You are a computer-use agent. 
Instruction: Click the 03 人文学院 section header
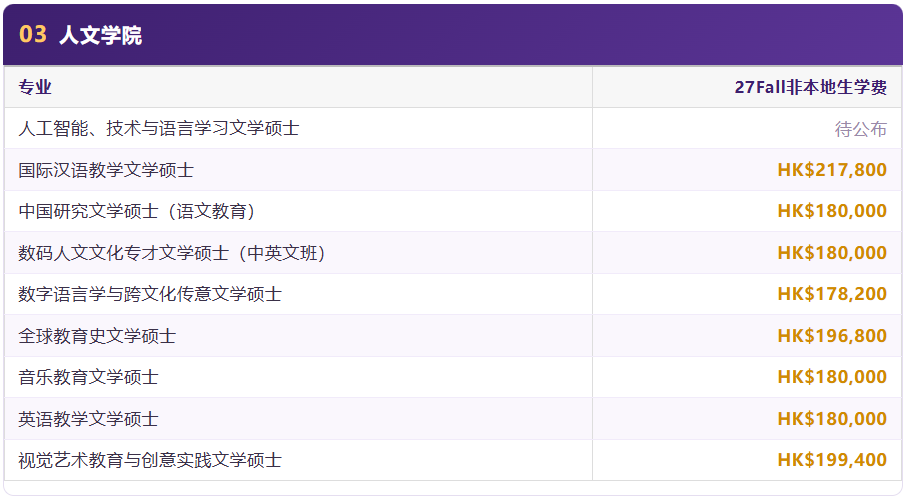(x=452, y=35)
